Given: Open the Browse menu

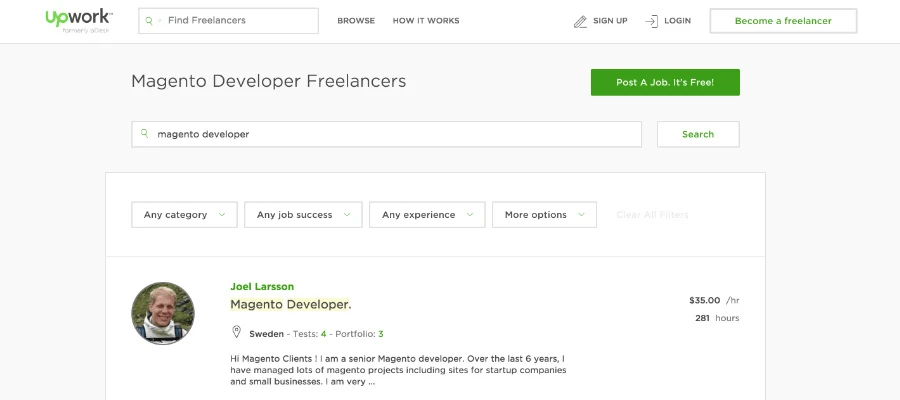Looking at the screenshot, I should point(356,21).
